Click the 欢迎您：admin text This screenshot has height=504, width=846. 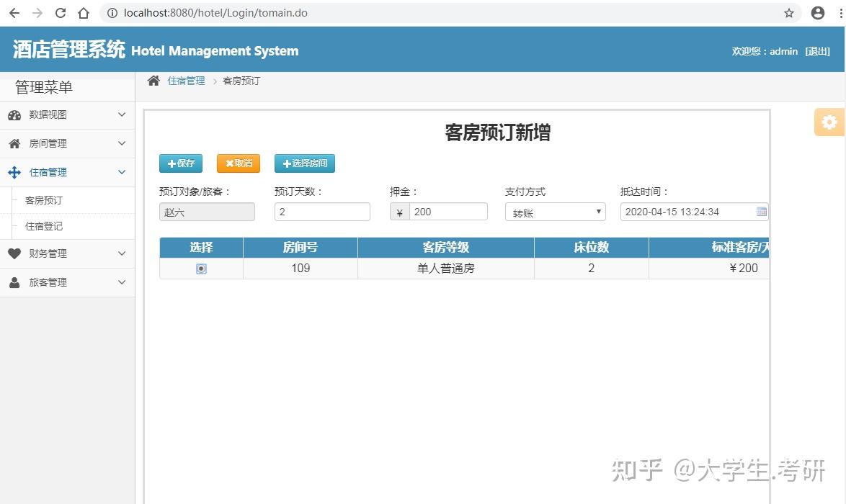765,51
